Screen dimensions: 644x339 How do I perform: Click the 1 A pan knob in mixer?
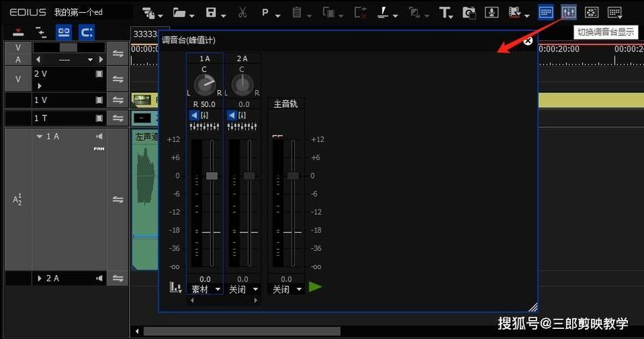pos(205,85)
